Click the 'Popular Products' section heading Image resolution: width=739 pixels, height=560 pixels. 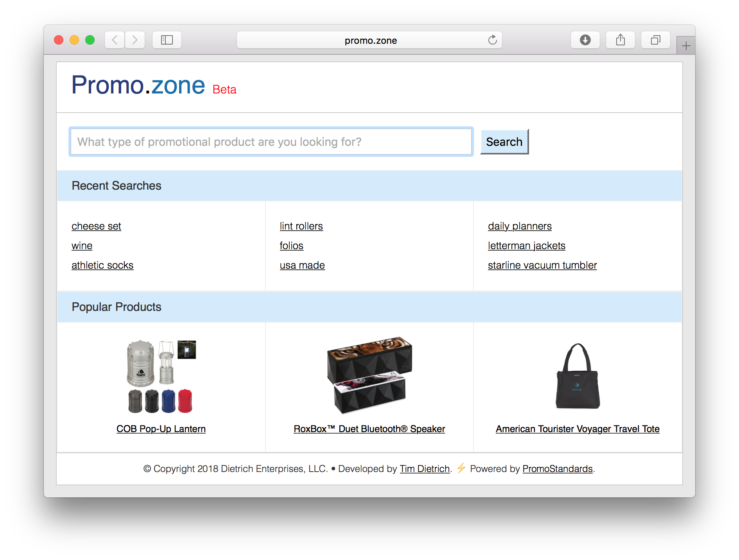117,307
